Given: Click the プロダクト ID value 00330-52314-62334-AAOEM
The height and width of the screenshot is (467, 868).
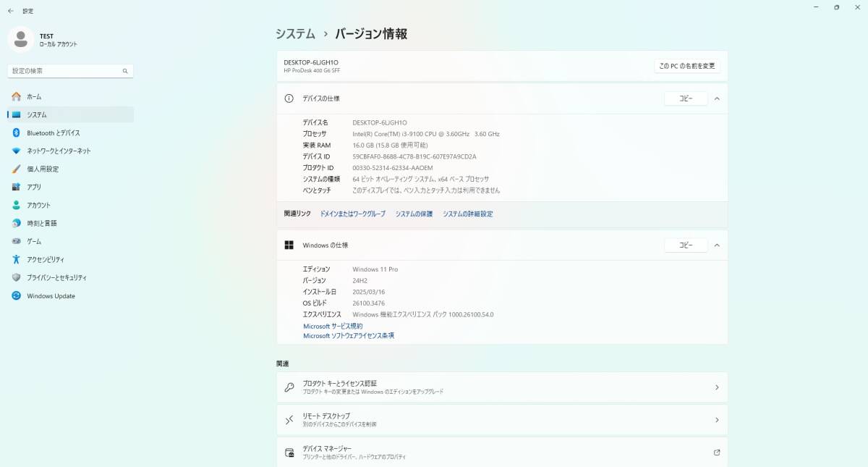Looking at the screenshot, I should [393, 168].
